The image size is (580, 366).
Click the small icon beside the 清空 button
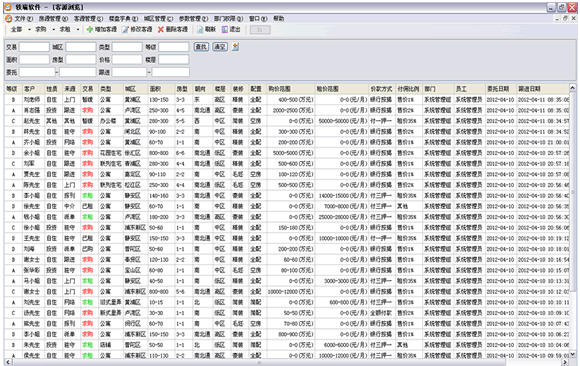(x=235, y=47)
